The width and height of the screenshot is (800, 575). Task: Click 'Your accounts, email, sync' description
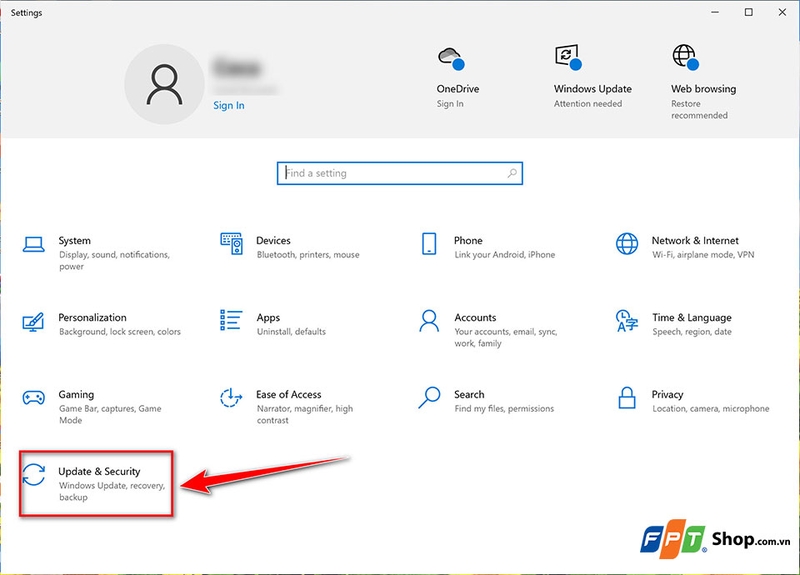506,338
